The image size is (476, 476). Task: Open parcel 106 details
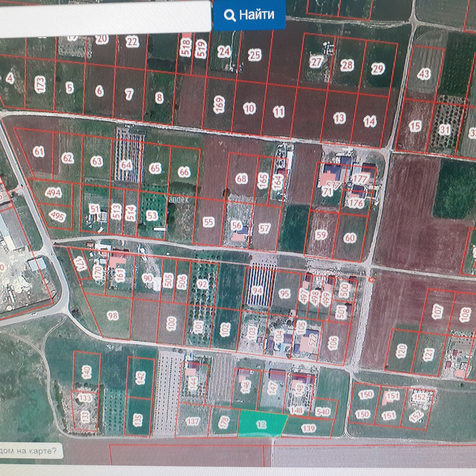coord(333,343)
